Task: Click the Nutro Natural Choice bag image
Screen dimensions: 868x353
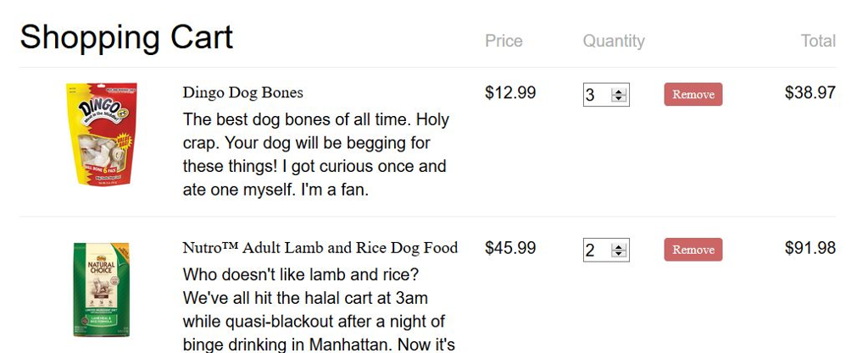Action: (101, 290)
